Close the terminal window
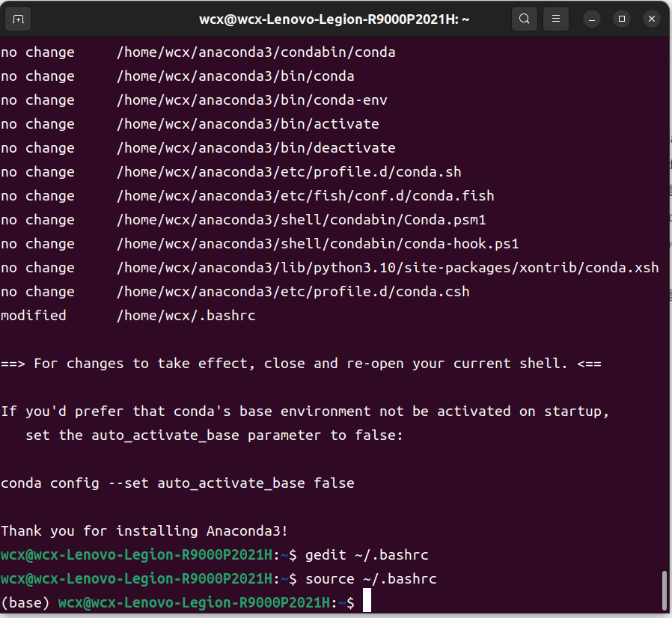The height and width of the screenshot is (618, 672). click(x=652, y=19)
